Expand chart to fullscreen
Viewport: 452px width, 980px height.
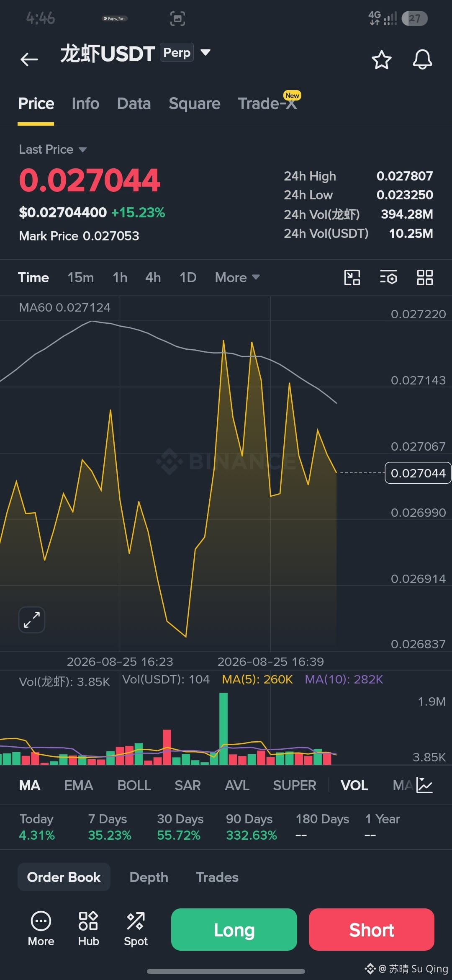tap(32, 619)
